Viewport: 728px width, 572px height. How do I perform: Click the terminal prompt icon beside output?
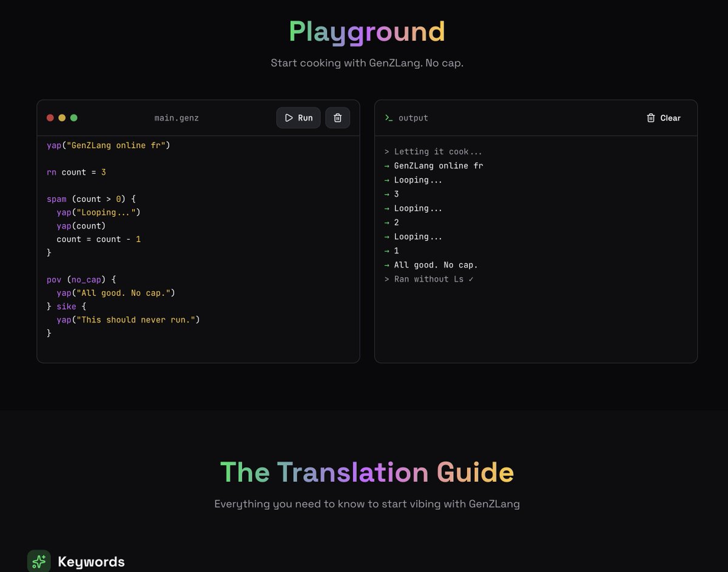click(x=389, y=118)
